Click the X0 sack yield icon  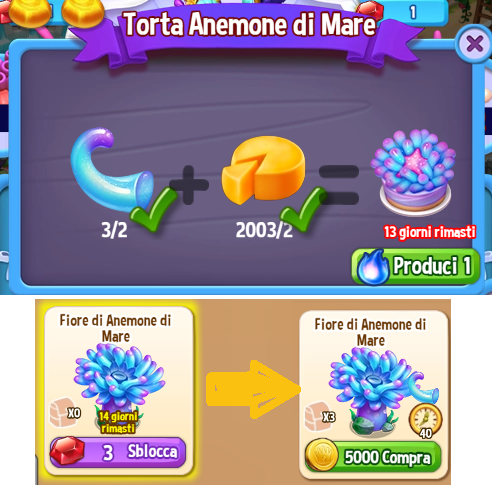click(x=65, y=413)
